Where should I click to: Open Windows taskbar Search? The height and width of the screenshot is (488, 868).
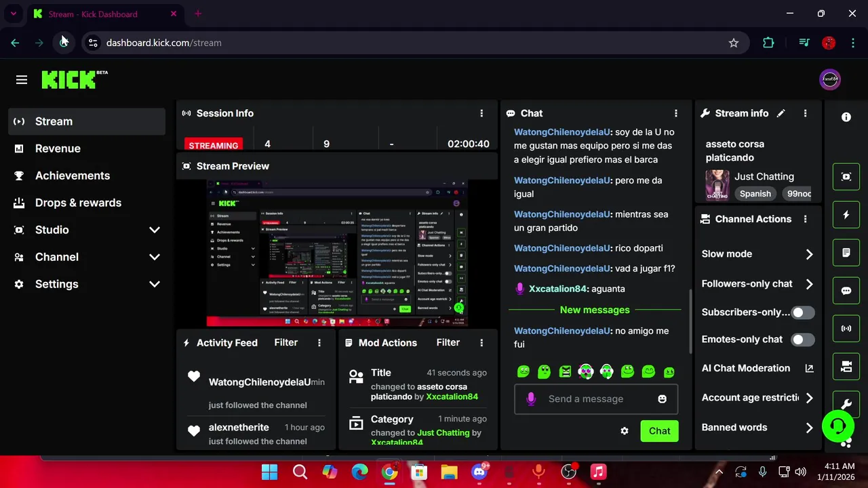300,472
